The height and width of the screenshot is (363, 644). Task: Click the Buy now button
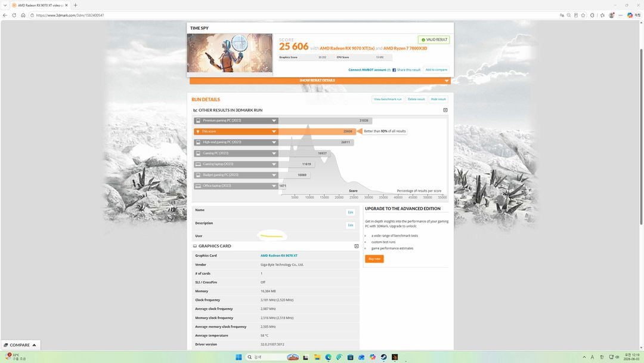coord(374,259)
